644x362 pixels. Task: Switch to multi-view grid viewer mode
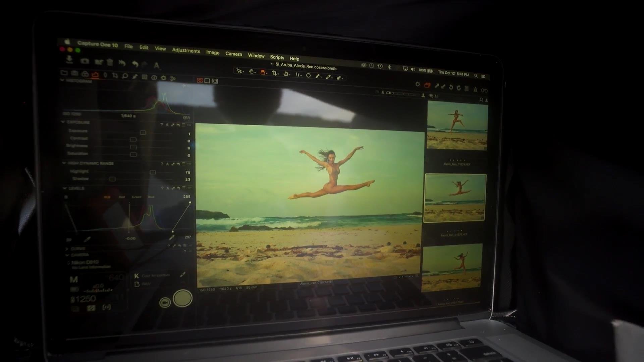click(200, 80)
